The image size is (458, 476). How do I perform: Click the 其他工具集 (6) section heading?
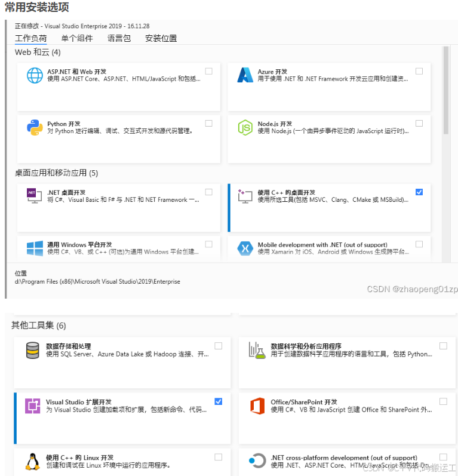pyautogui.click(x=39, y=325)
